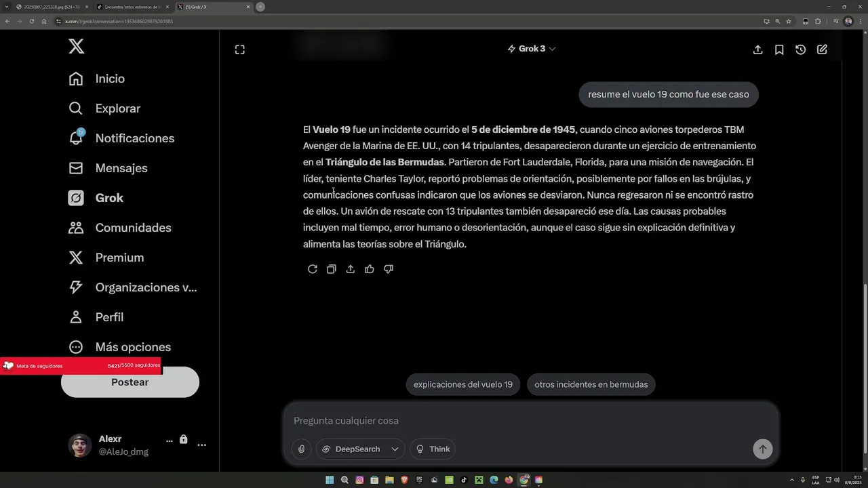Open Windows taskbar search

[x=344, y=480]
